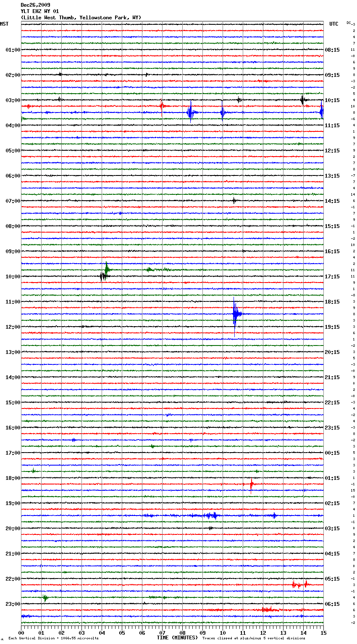Image resolution: width=357 pixels, height=644 pixels.
Task: Click the '18:15' UTC time label
Action: coord(332,302)
